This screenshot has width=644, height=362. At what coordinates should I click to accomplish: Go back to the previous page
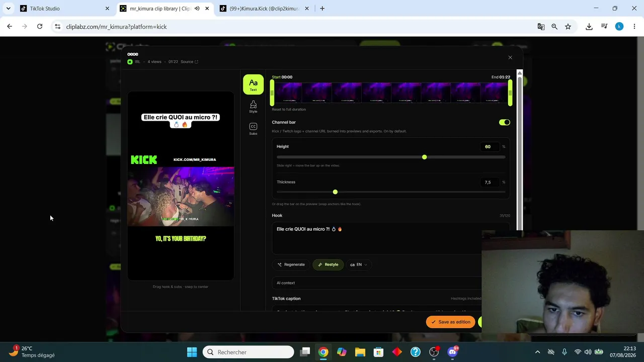(10, 27)
